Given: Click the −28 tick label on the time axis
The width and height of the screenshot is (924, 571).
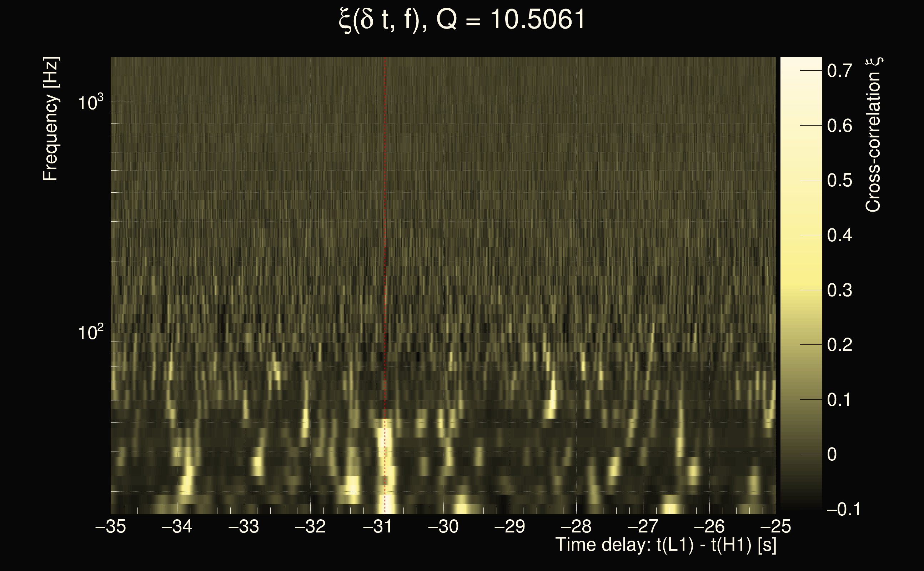Looking at the screenshot, I should coord(576,526).
